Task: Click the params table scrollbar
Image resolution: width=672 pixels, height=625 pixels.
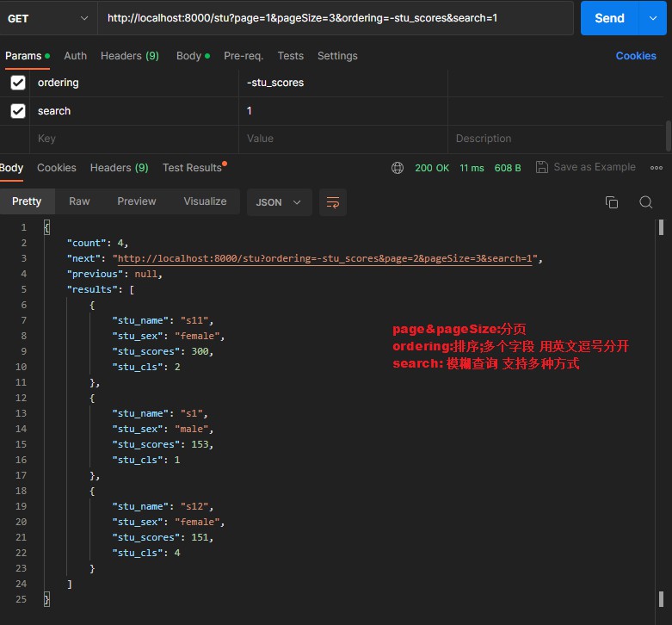Action: [669, 136]
